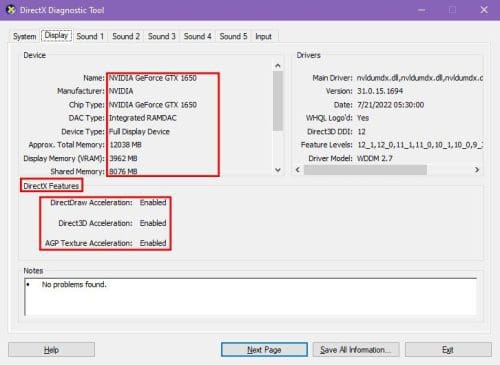500x365 pixels.
Task: Click the Drivers panel horizontal scrollbar thumb
Action: (x=365, y=170)
